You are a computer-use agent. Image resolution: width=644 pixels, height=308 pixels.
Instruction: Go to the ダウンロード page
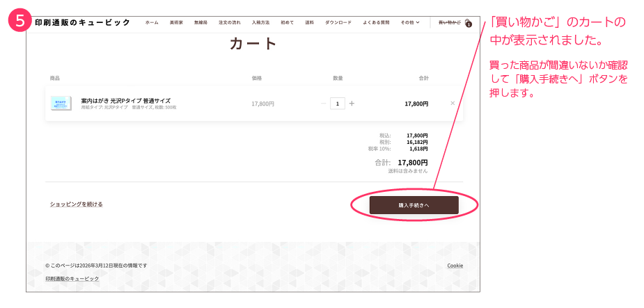338,22
